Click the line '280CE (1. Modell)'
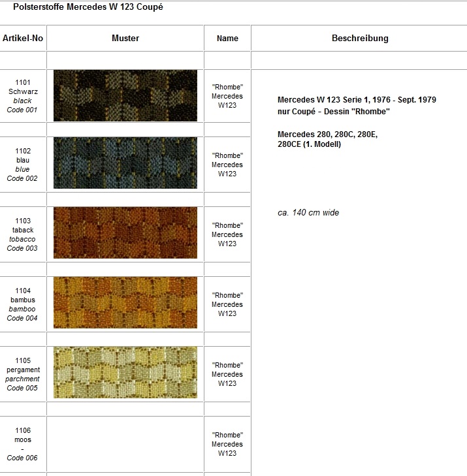Image resolution: width=467 pixels, height=476 pixels. pyautogui.click(x=309, y=144)
